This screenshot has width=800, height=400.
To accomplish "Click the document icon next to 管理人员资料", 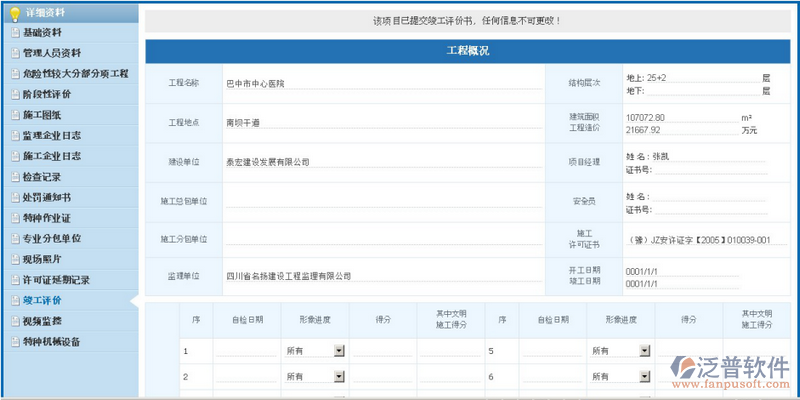I will tap(13, 52).
